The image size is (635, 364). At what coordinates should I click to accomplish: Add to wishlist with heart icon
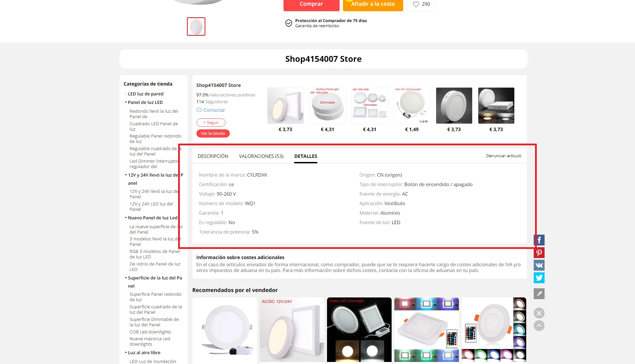[x=421, y=4]
